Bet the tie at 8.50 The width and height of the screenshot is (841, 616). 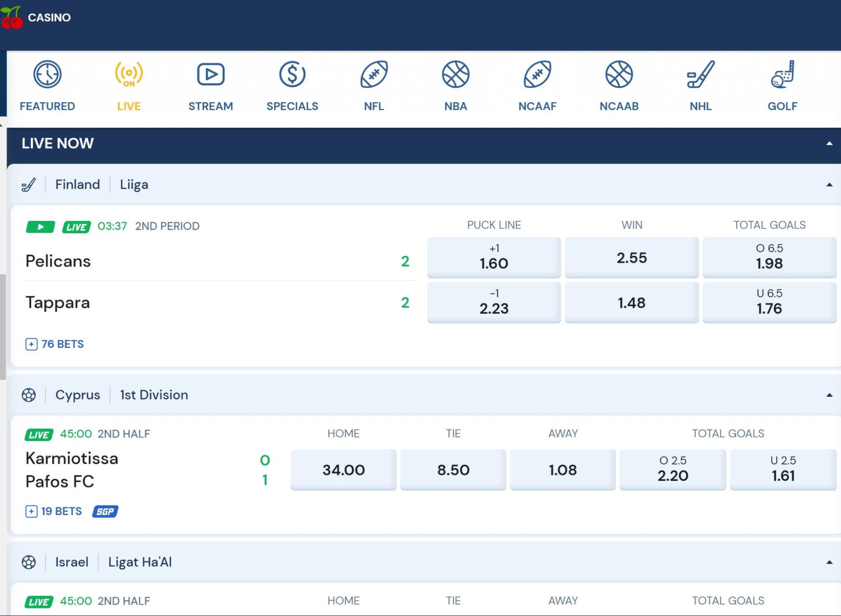tap(453, 470)
